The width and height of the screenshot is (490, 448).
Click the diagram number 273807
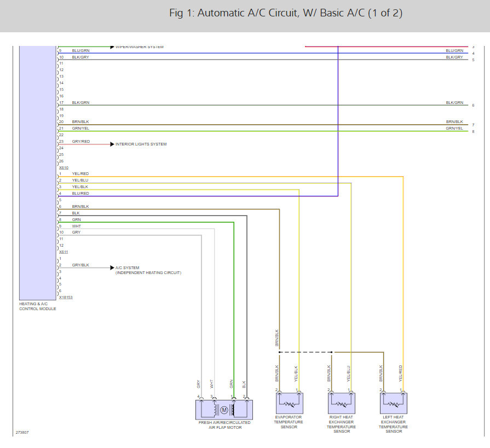coord(22,432)
